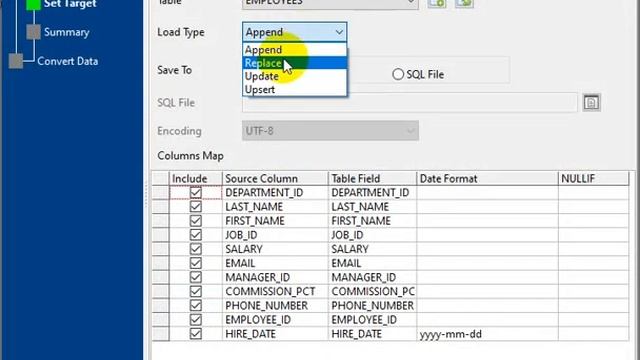
Task: Select the EMAIL table field cell
Action: (372, 263)
